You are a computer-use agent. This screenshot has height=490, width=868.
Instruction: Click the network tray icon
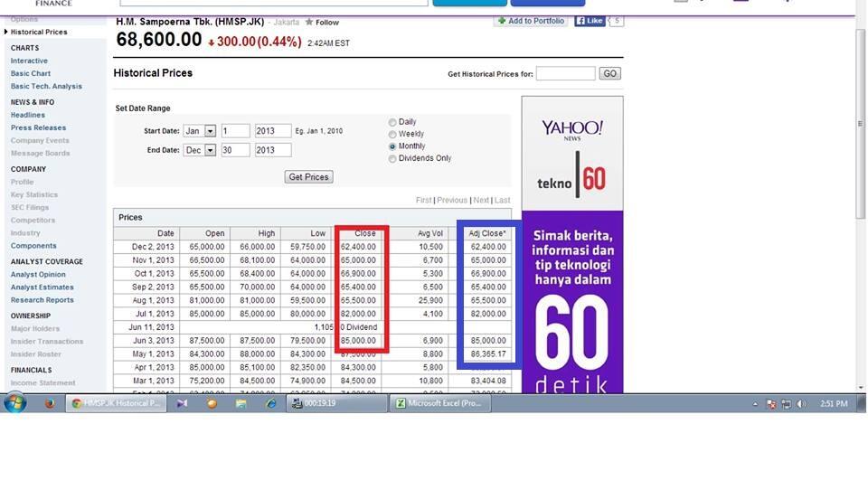[x=786, y=404]
